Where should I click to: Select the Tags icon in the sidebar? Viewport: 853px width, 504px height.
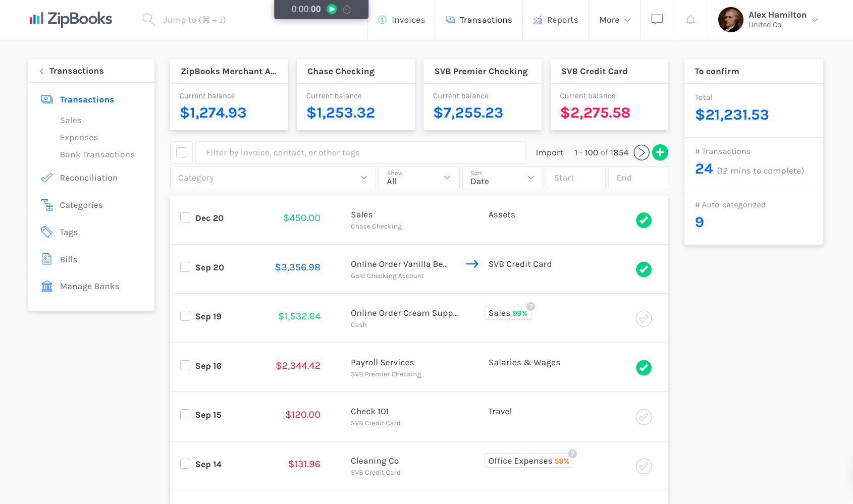(47, 232)
